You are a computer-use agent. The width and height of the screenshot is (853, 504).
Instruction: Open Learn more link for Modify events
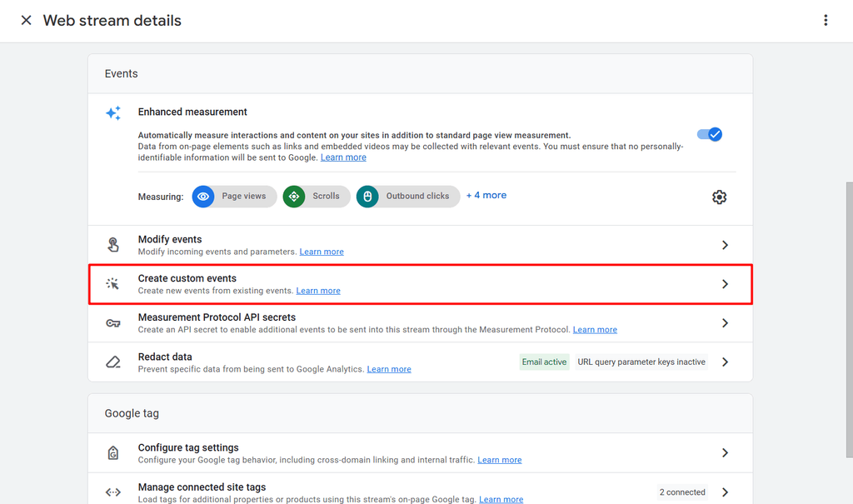[322, 252]
